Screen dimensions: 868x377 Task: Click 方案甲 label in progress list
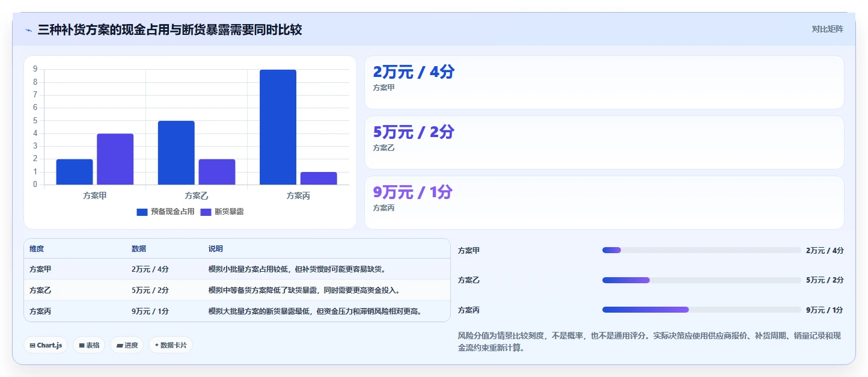click(x=469, y=251)
